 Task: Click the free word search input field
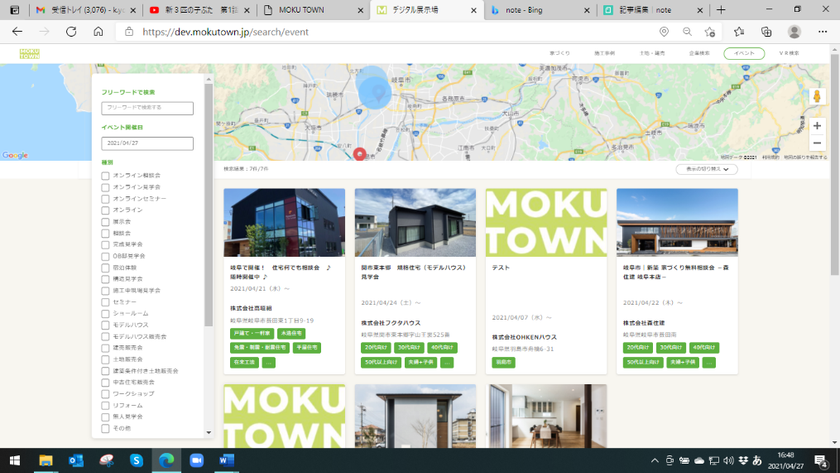147,108
